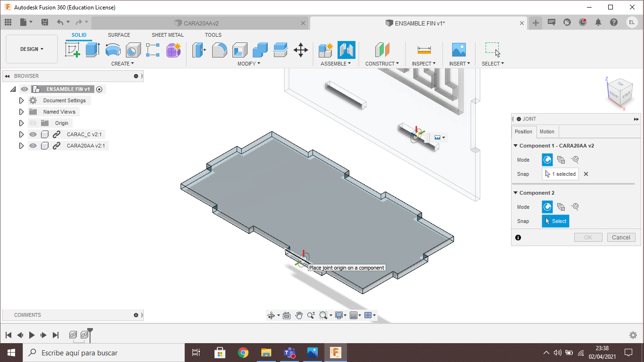Open the Motion tab in Joint panel
Screen dimensions: 644x362
click(547, 132)
